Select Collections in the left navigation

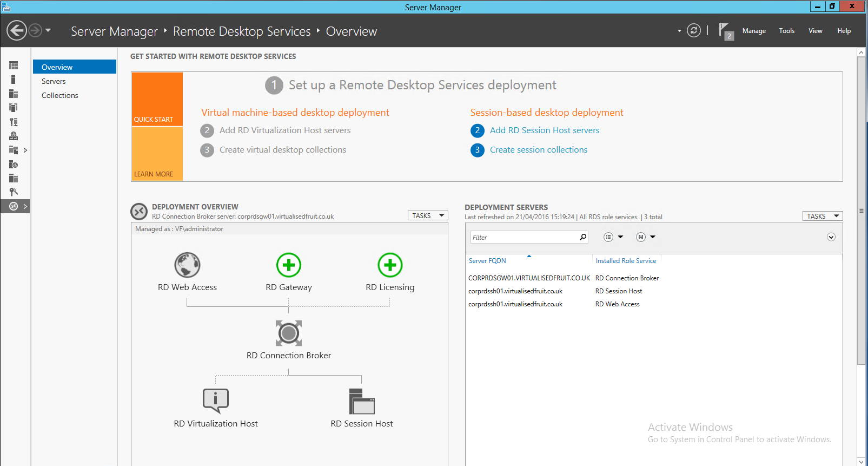click(60, 95)
